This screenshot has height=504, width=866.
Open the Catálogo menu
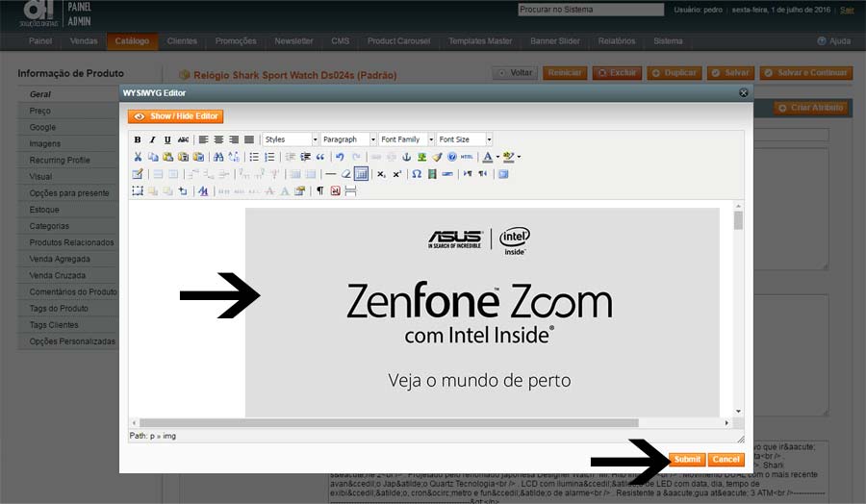[x=132, y=40]
